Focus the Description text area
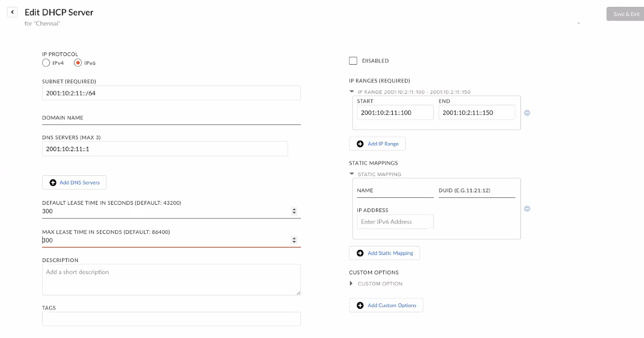 point(171,280)
